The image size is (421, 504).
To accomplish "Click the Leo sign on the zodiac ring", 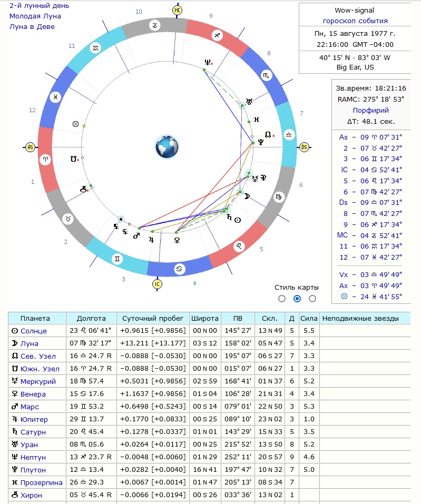I will 239,246.
